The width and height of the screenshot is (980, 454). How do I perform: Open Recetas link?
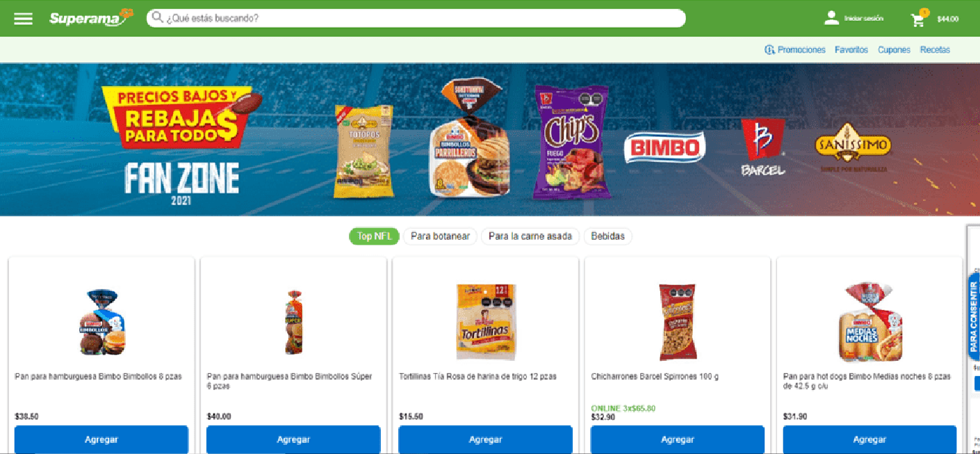[935, 50]
